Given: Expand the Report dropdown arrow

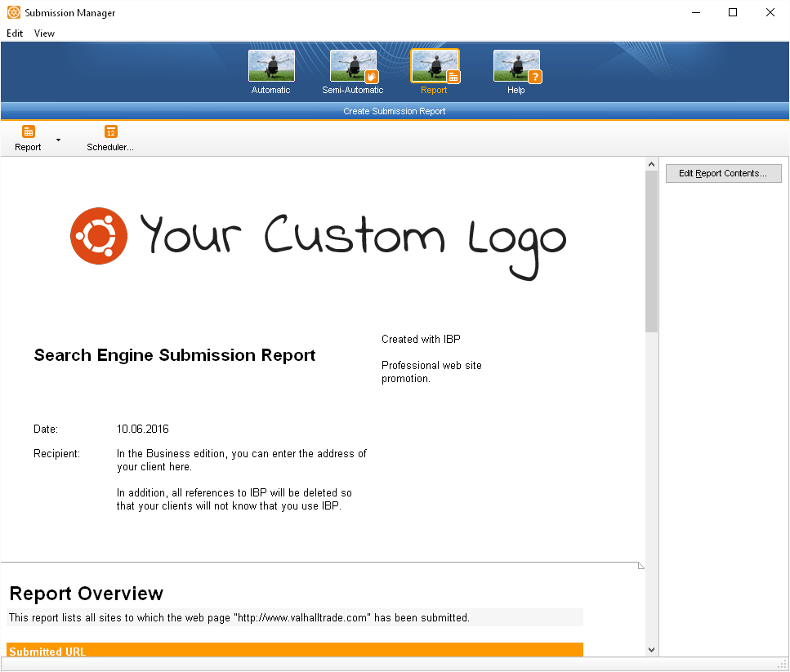Looking at the screenshot, I should (58, 140).
